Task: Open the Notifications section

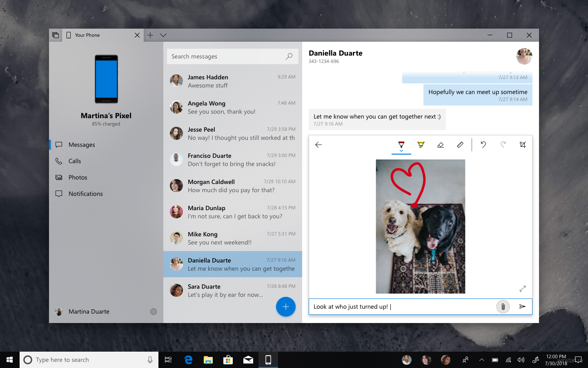Action: point(106,194)
